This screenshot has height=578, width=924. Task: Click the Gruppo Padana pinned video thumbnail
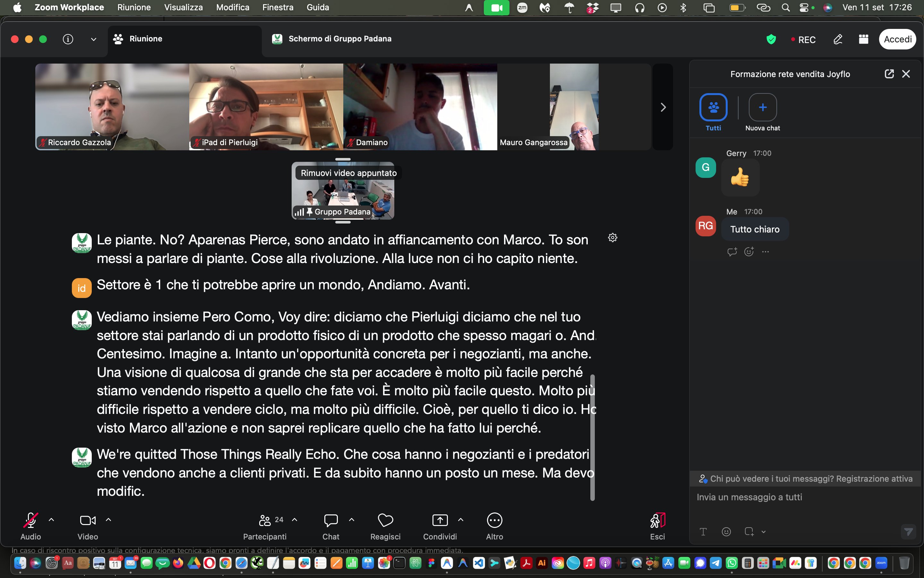coord(343,191)
